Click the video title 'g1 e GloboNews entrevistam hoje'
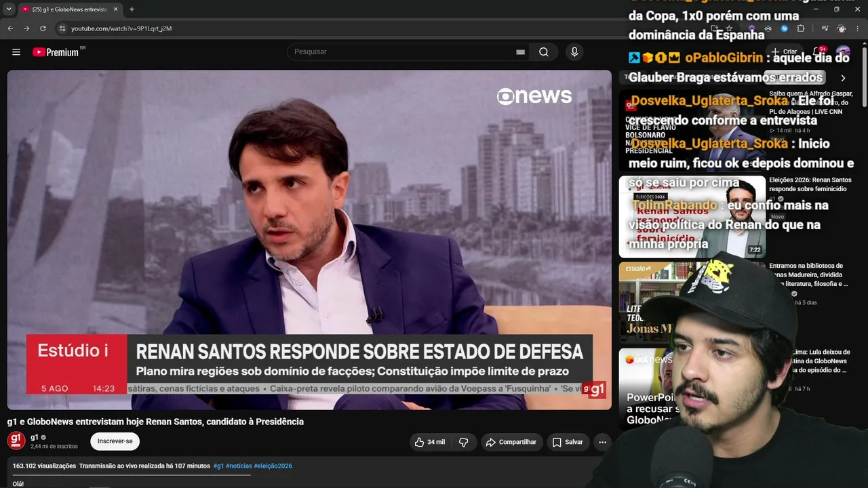This screenshot has height=488, width=868. [x=155, y=422]
